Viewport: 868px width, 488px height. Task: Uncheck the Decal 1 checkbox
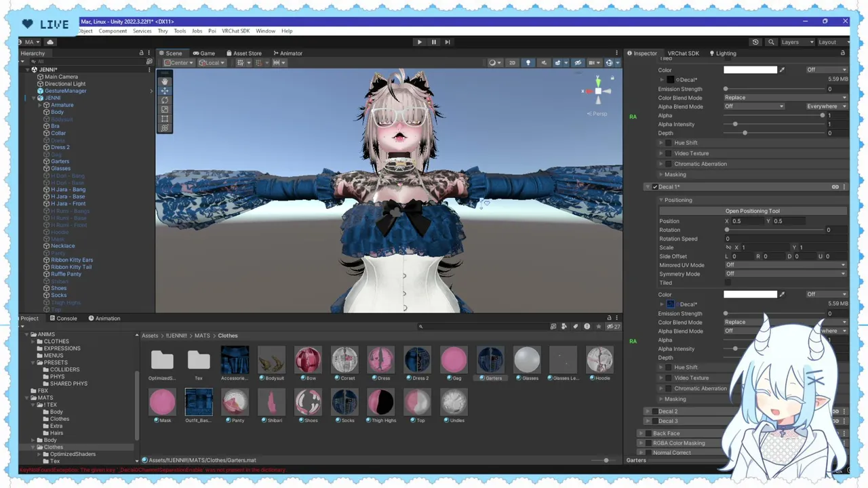pos(654,187)
